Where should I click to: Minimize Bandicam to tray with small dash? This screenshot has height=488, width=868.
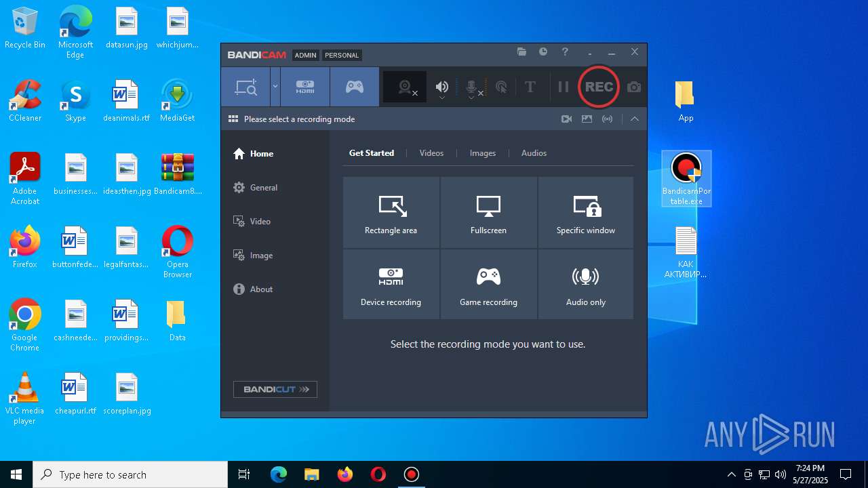click(590, 52)
